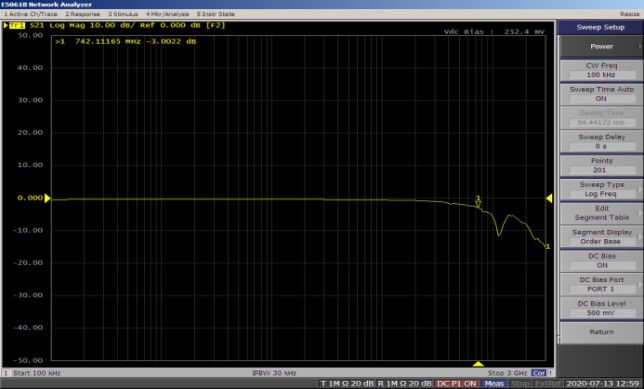
Task: Click the bottom marker position triangle
Action: (x=478, y=364)
